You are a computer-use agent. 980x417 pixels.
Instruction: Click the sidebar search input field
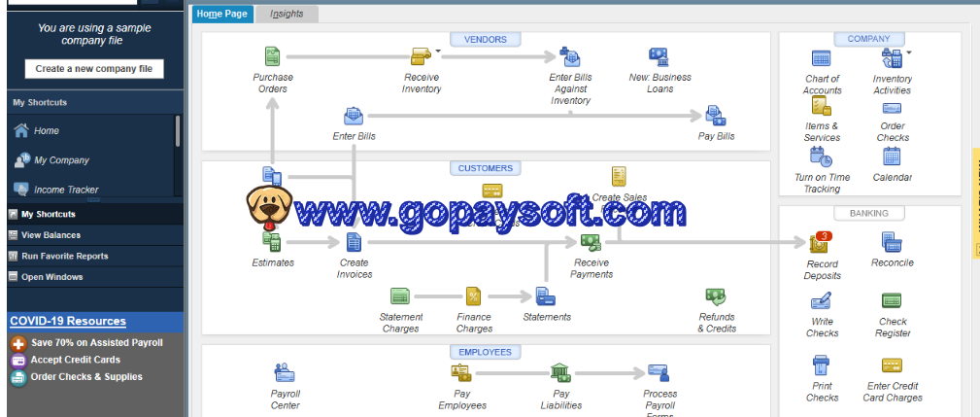point(72,2)
